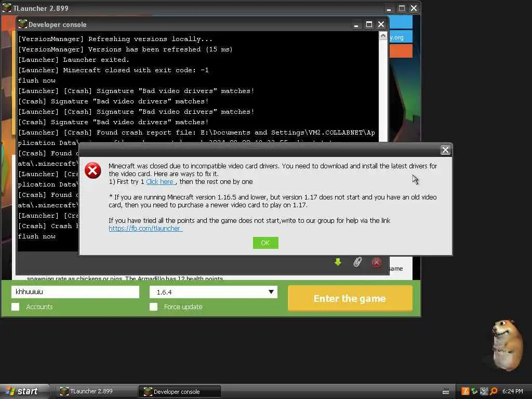Screen dimensions: 532x399
Task: Click the orange tray icon in system tray
Action: click(x=465, y=391)
